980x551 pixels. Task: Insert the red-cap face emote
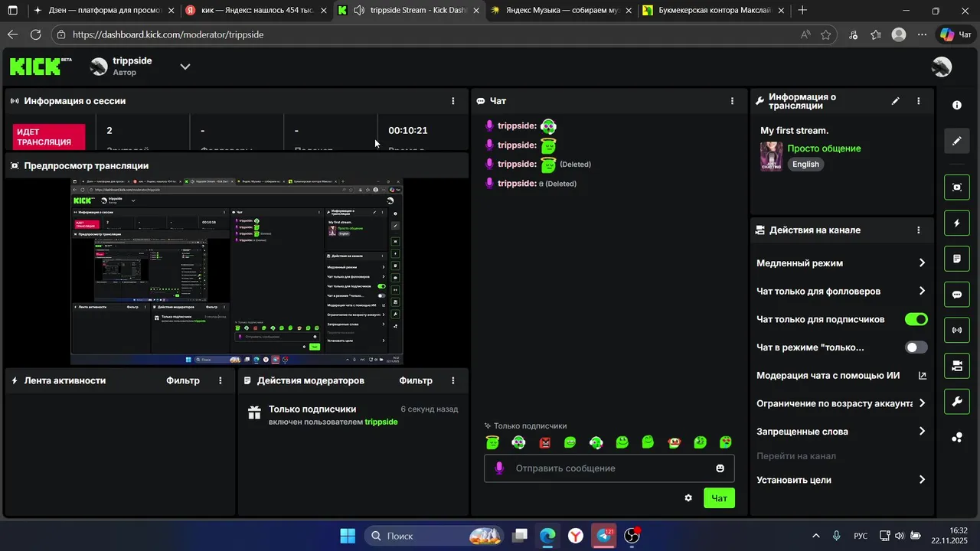click(675, 442)
